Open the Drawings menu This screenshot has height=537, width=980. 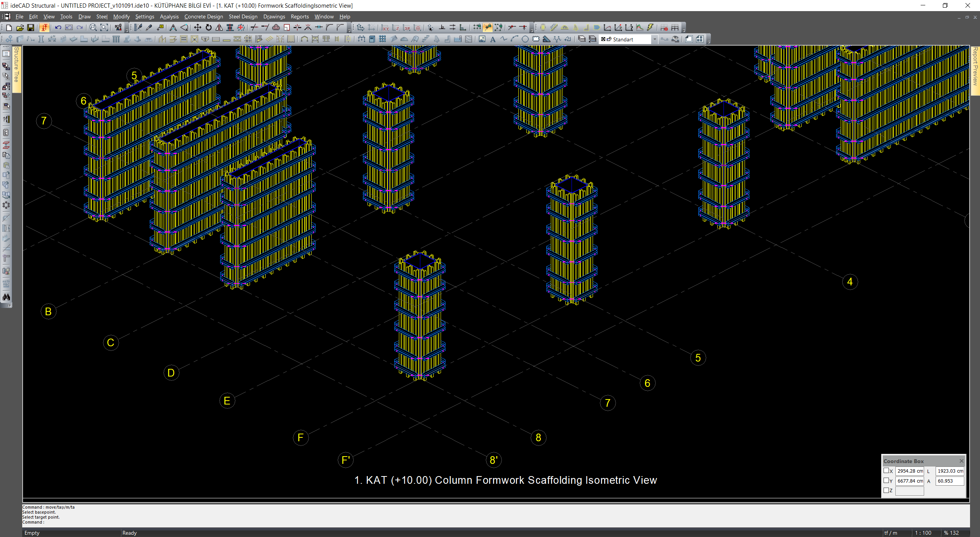tap(274, 16)
